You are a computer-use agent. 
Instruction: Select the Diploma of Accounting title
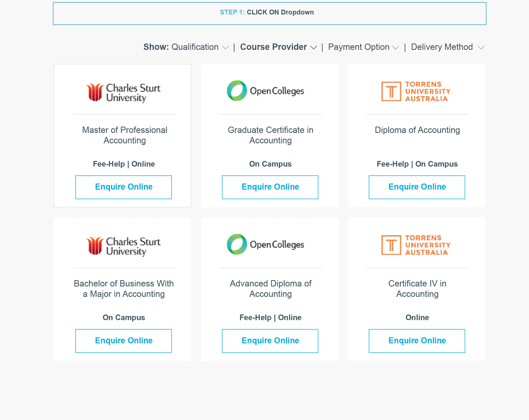click(417, 130)
